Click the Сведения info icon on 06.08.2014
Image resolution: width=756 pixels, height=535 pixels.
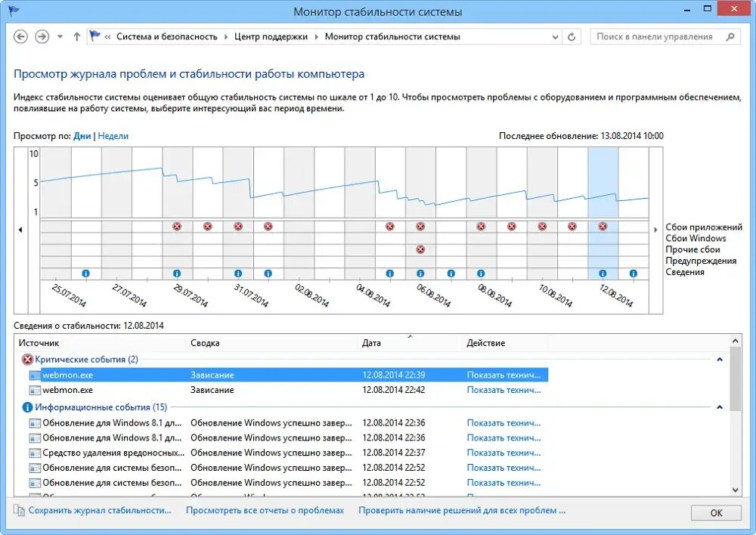pos(420,274)
